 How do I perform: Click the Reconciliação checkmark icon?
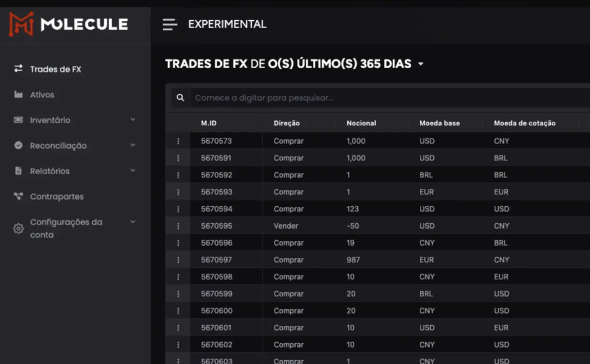click(x=19, y=145)
